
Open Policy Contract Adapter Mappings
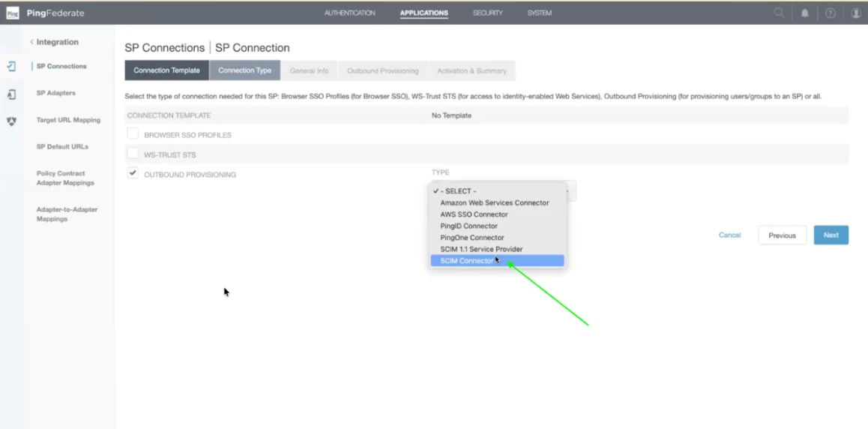click(65, 178)
